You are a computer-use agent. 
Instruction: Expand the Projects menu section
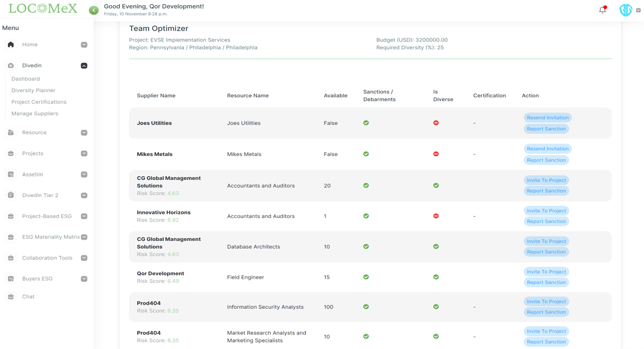coord(84,153)
